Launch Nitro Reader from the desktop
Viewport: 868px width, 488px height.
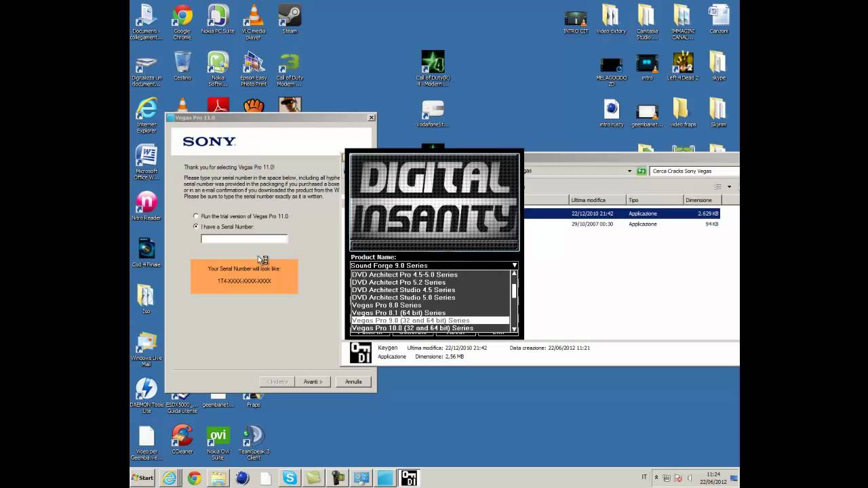pos(146,206)
